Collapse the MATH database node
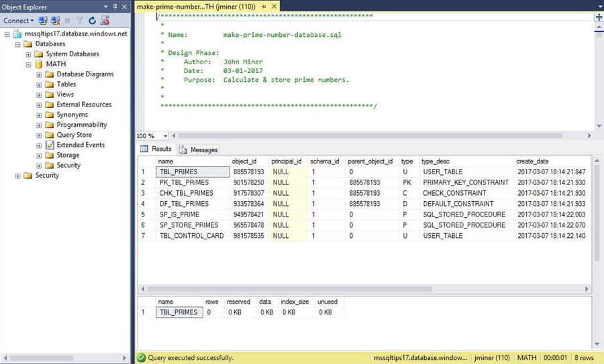 point(29,64)
